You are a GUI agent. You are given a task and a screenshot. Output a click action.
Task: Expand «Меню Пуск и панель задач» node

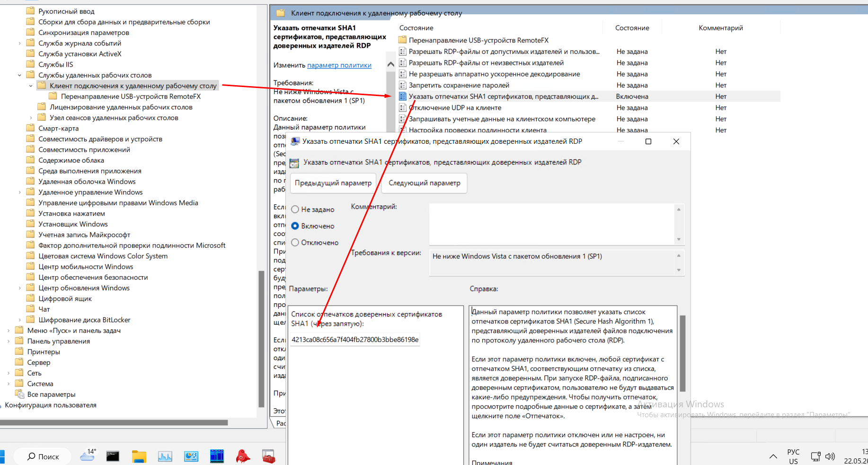click(9, 331)
